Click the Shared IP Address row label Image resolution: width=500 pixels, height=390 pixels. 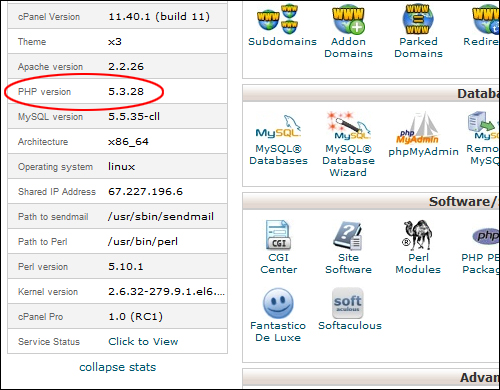point(57,192)
